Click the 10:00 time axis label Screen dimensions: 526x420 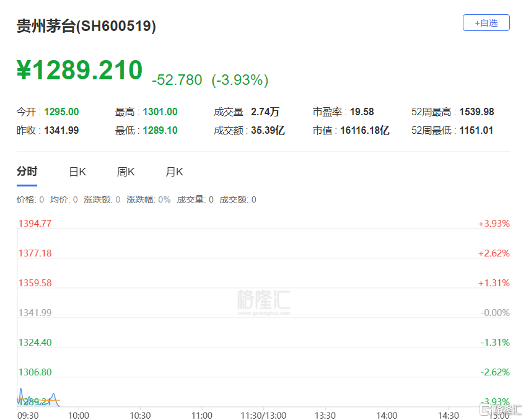79,416
